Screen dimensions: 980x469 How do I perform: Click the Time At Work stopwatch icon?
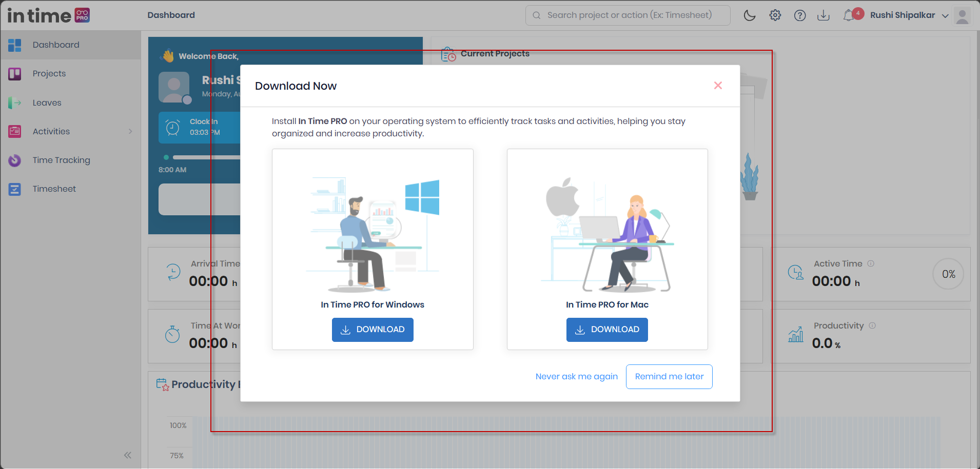(x=172, y=334)
